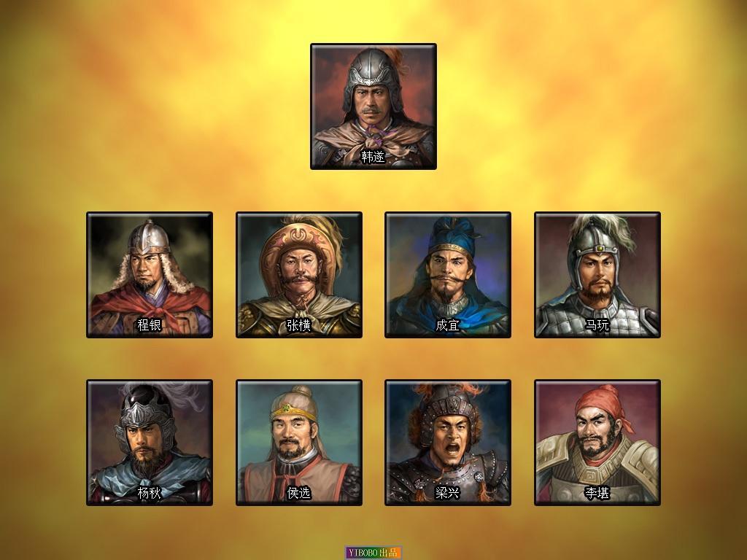747x560 pixels.
Task: Click 韩遂's silver helmet in portrait
Action: (373, 74)
